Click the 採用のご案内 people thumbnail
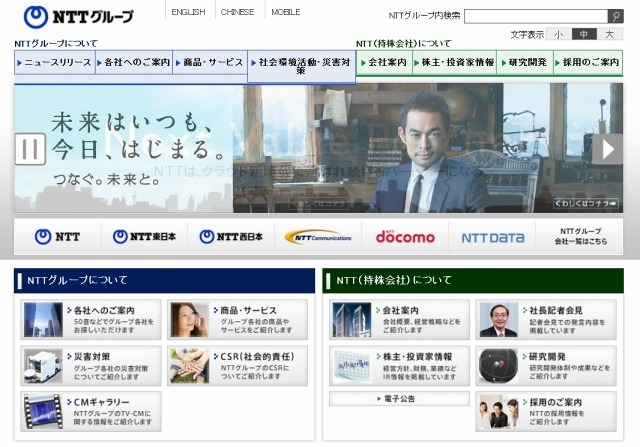 click(x=499, y=411)
